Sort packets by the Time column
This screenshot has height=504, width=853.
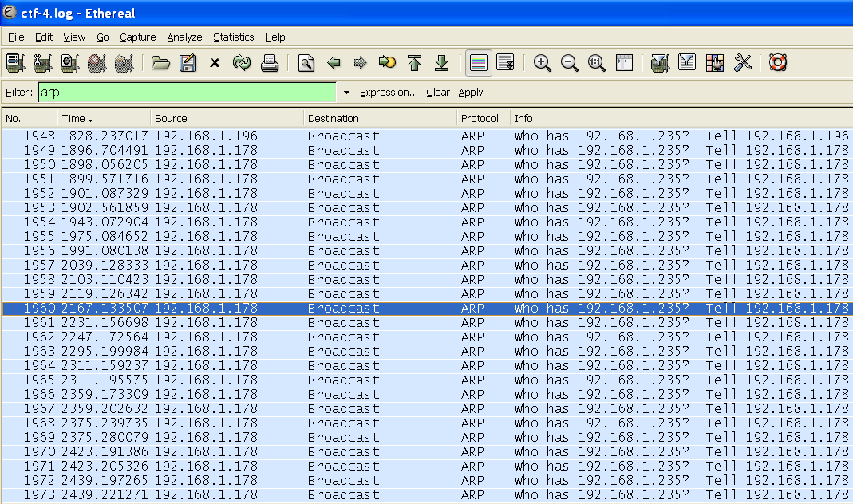(x=104, y=119)
